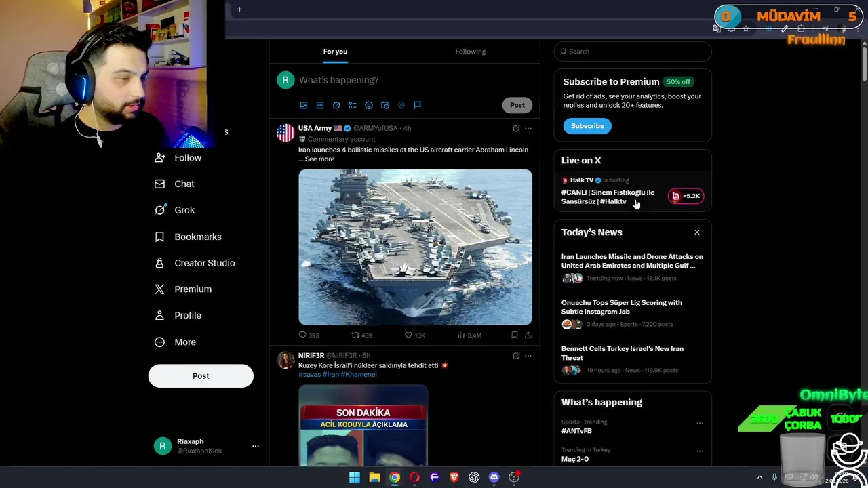Open OBS Studio from the taskbar

click(514, 477)
